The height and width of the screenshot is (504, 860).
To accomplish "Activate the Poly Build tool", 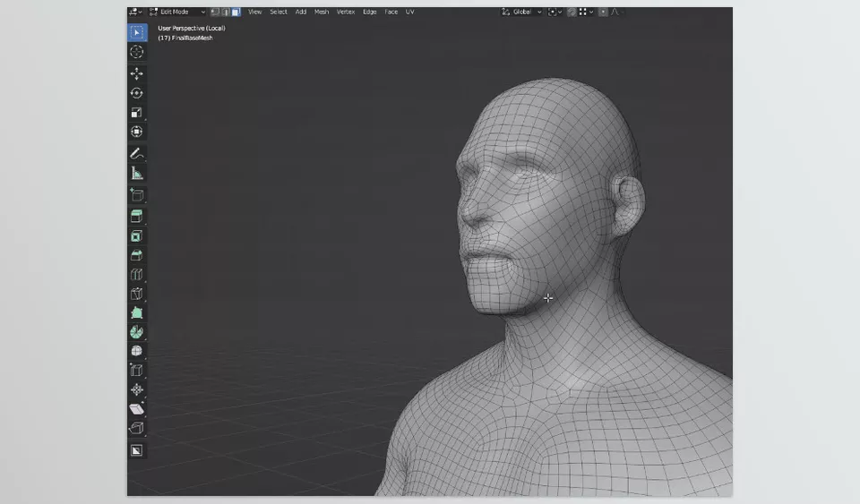I will 137,312.
